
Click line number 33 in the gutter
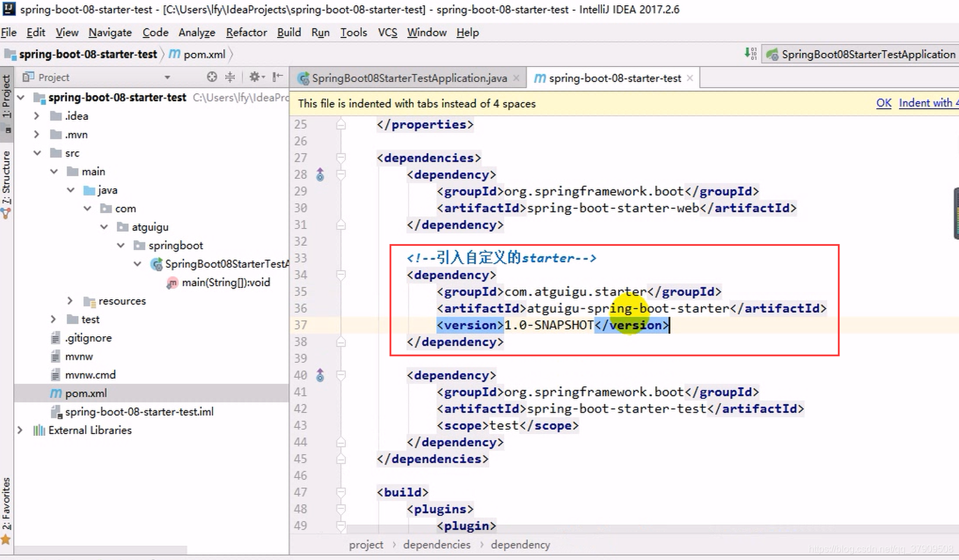[300, 258]
